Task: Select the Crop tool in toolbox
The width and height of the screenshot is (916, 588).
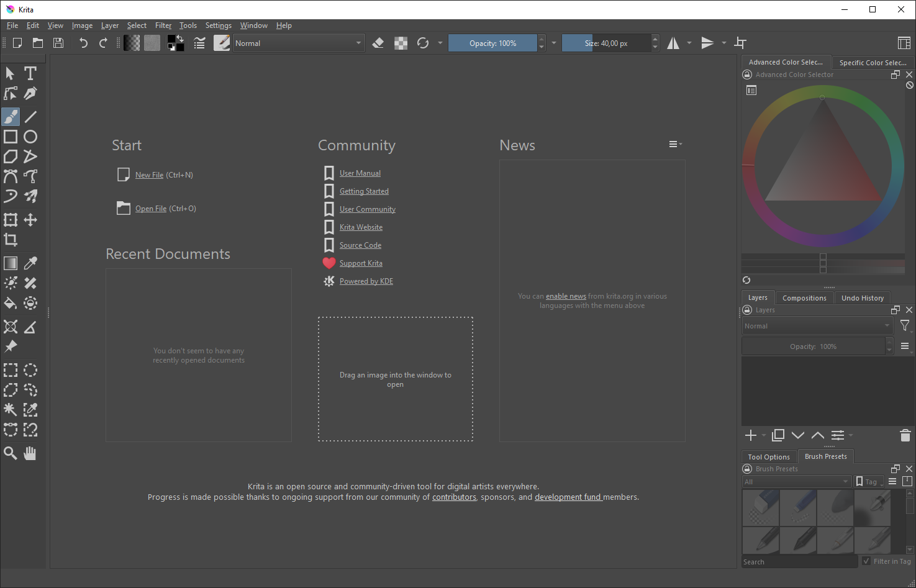Action: [x=11, y=240]
